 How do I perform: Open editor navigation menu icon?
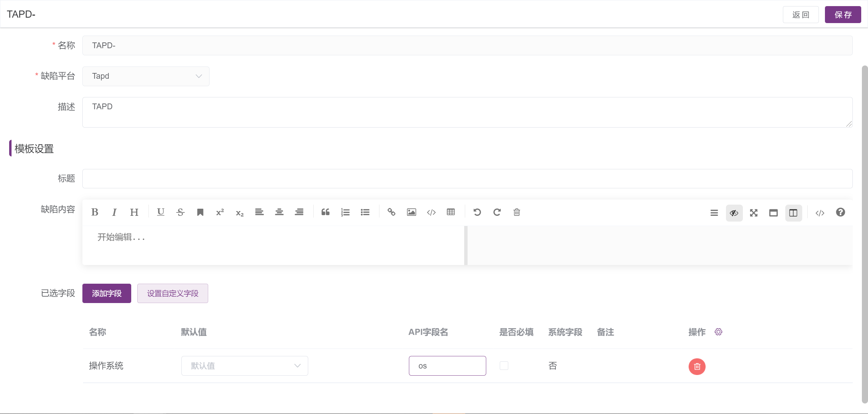tap(714, 213)
